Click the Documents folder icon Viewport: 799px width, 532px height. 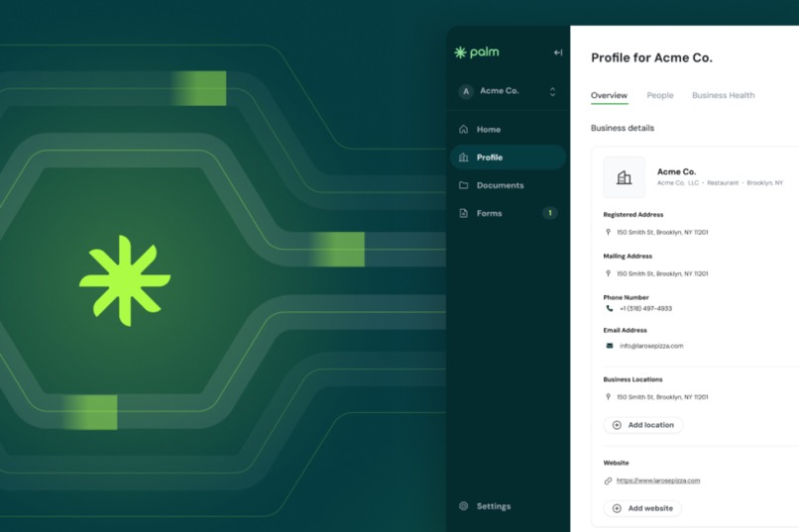tap(464, 185)
